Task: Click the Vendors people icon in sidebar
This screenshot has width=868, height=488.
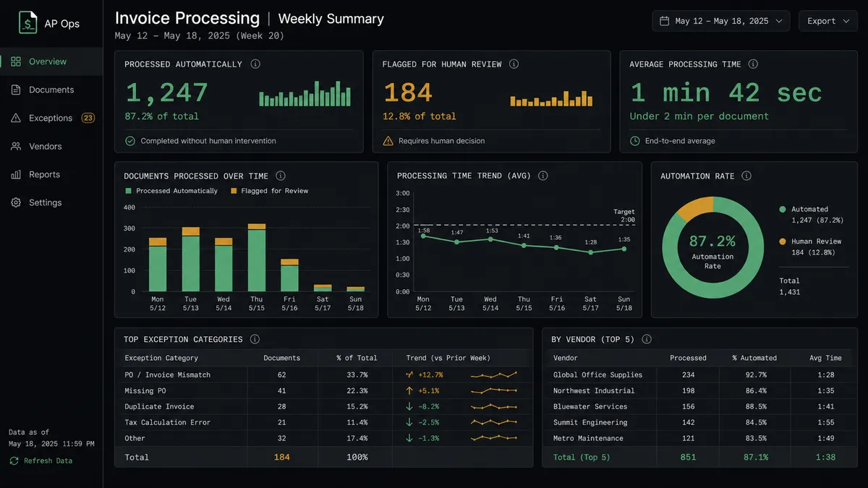Action: pyautogui.click(x=16, y=146)
